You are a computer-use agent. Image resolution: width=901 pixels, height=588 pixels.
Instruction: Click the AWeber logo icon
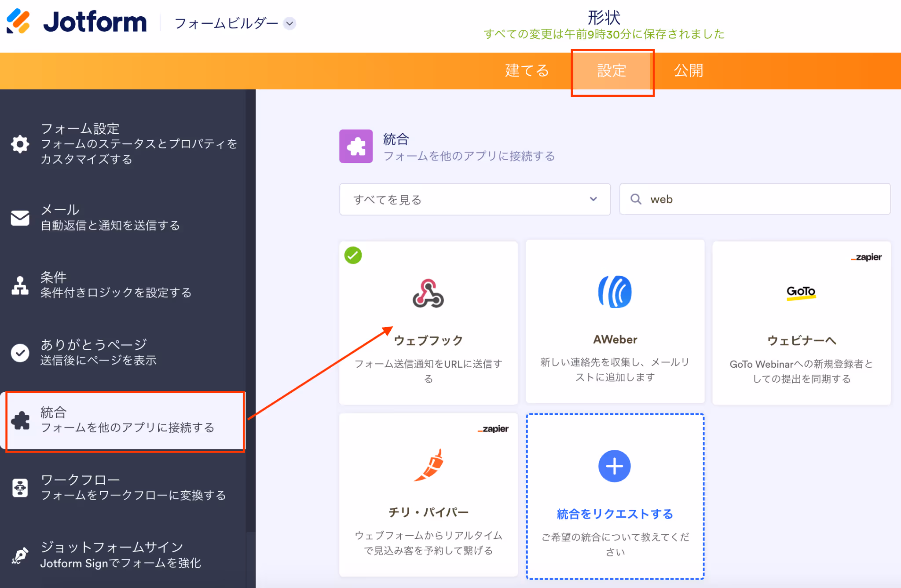pyautogui.click(x=615, y=292)
